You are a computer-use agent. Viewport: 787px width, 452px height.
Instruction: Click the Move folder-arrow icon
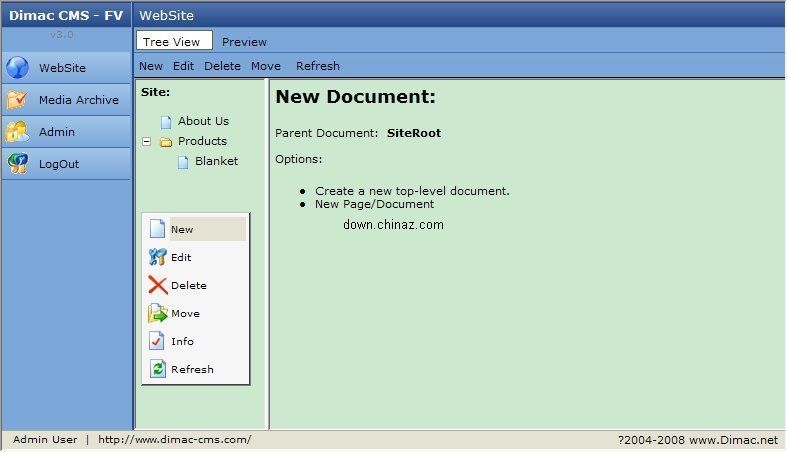click(157, 313)
